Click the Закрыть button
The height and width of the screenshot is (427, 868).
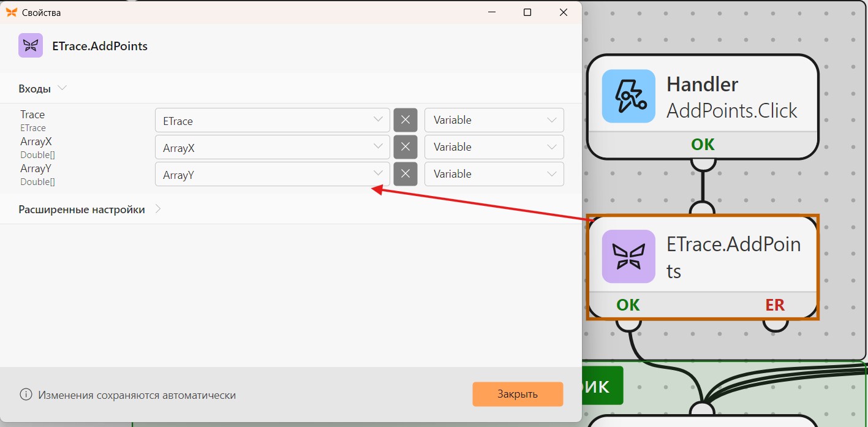click(518, 394)
